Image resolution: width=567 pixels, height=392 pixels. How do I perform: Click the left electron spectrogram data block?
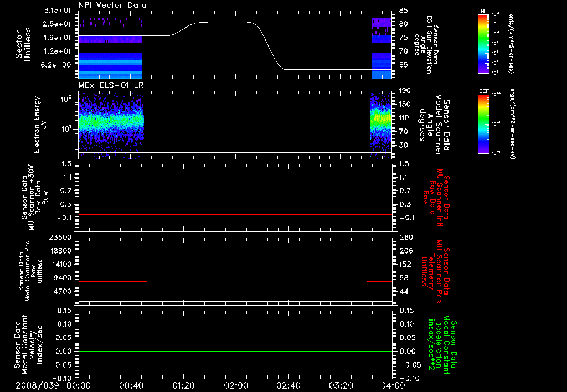(111, 125)
